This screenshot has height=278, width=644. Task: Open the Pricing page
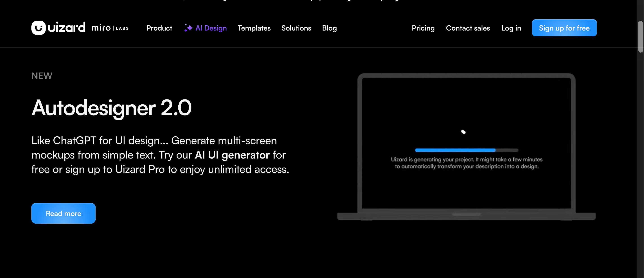(x=423, y=28)
